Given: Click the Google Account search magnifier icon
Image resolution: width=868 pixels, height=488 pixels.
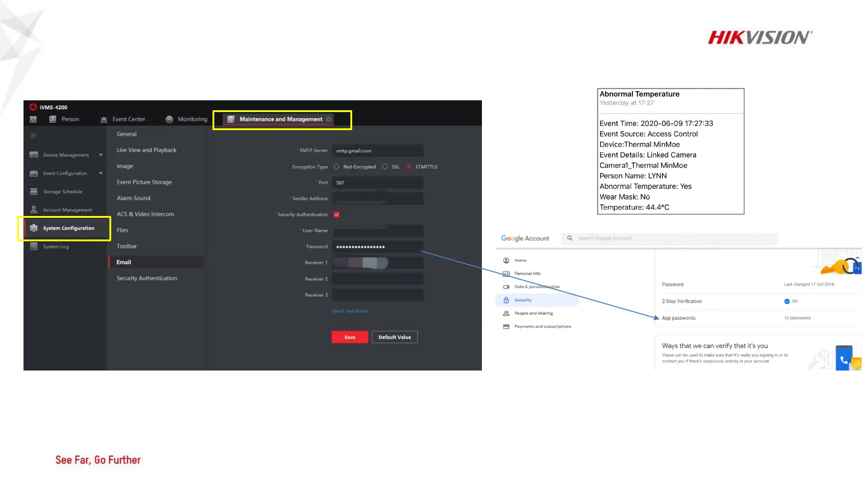Looking at the screenshot, I should click(x=570, y=238).
